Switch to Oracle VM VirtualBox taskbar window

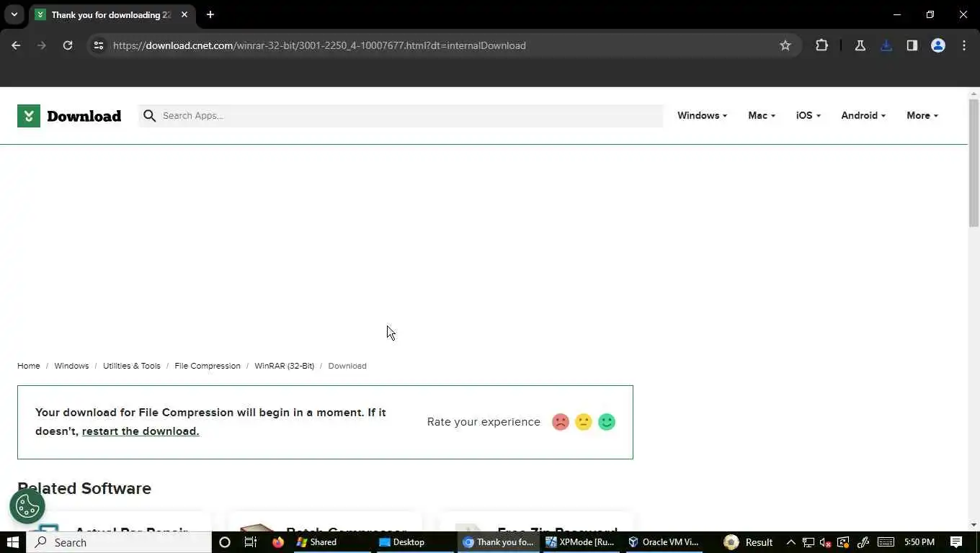coord(664,542)
